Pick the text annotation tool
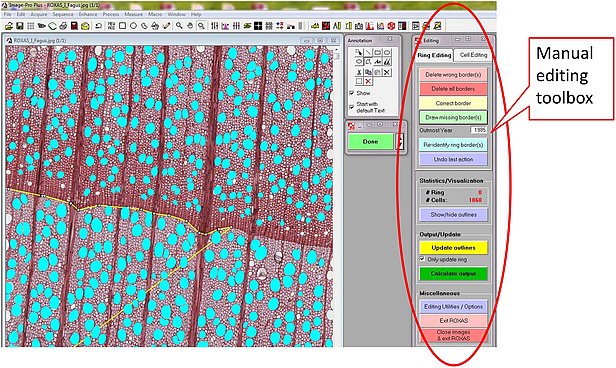The height and width of the screenshot is (368, 616). point(378,62)
